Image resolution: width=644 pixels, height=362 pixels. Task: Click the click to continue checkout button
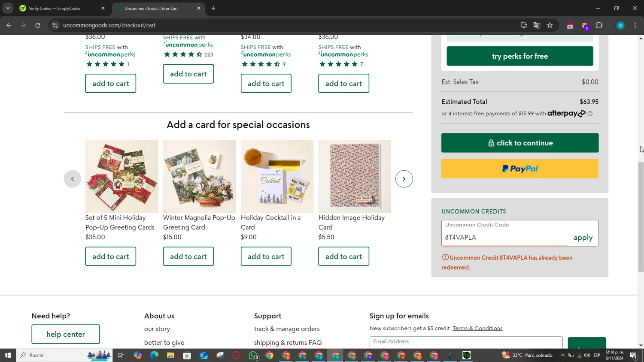point(520,143)
